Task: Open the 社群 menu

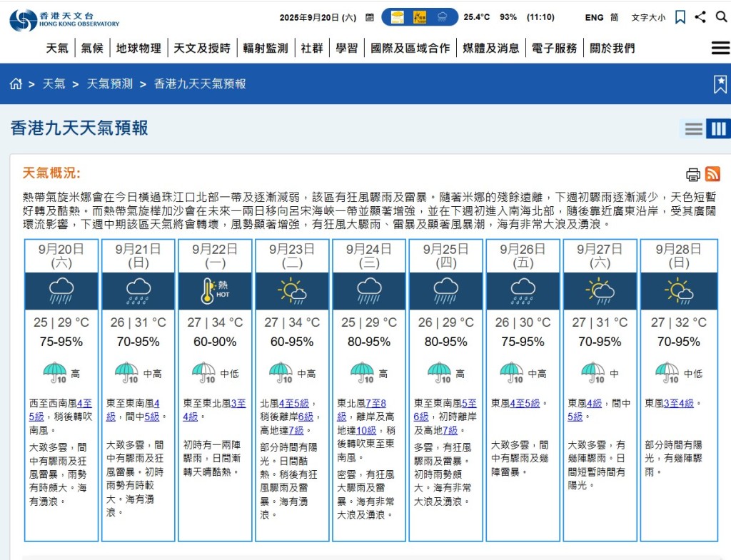Action: pos(312,48)
